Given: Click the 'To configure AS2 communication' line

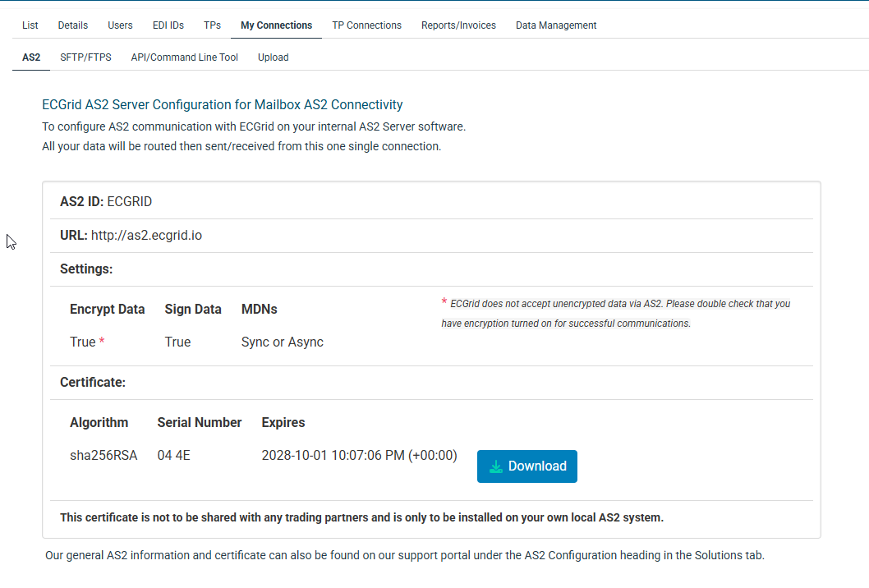Looking at the screenshot, I should 254,127.
